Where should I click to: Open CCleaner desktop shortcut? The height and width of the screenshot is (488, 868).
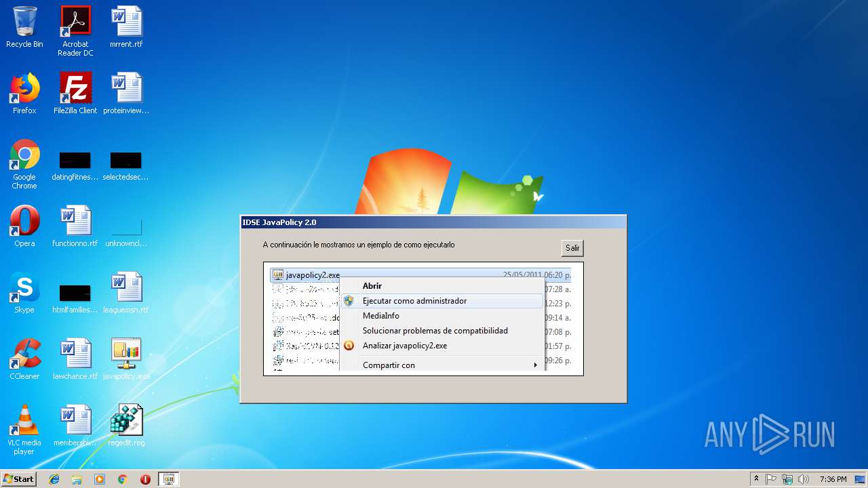24,359
